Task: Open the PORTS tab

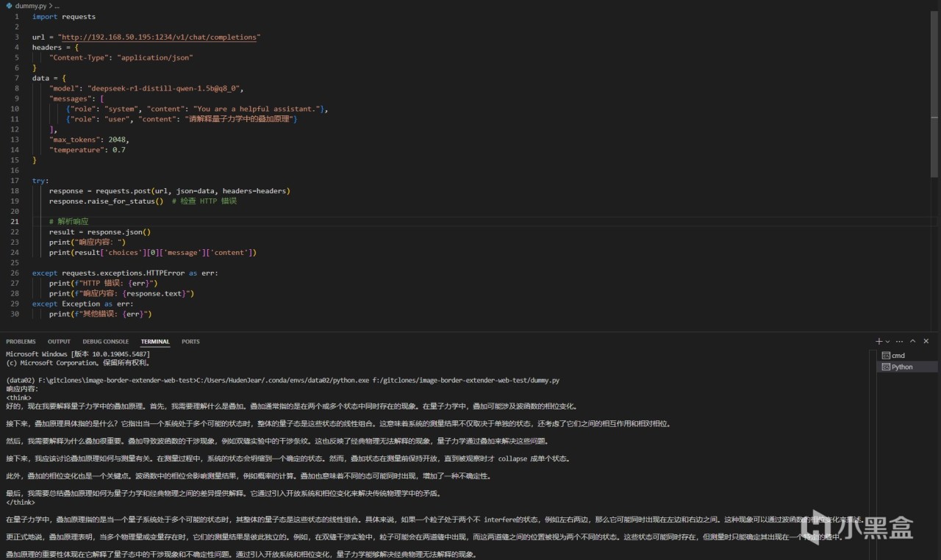Action: click(x=190, y=342)
